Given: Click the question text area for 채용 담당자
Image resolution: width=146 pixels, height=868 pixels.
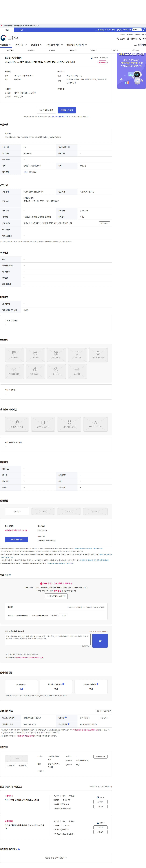Looking at the screenshot, I should [48, 640].
